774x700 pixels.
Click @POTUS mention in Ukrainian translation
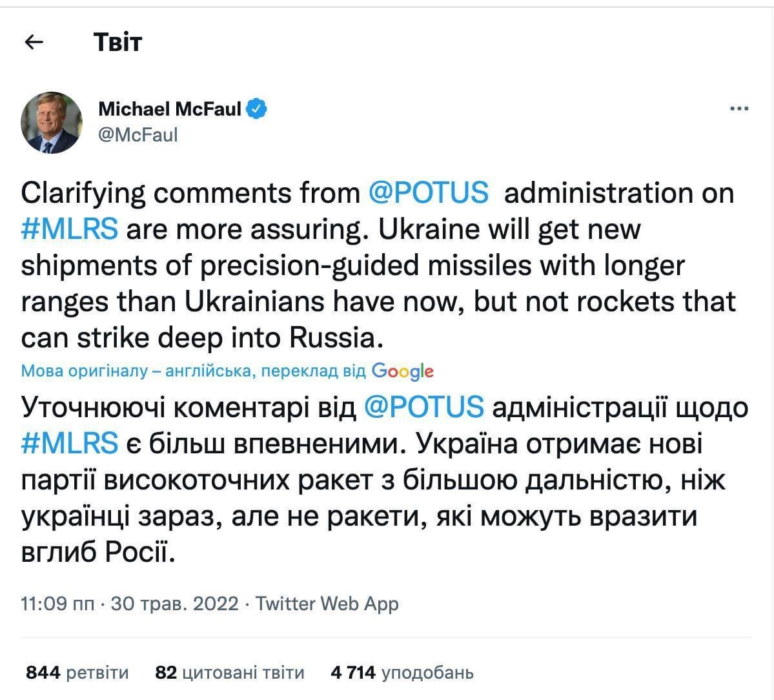pos(423,407)
